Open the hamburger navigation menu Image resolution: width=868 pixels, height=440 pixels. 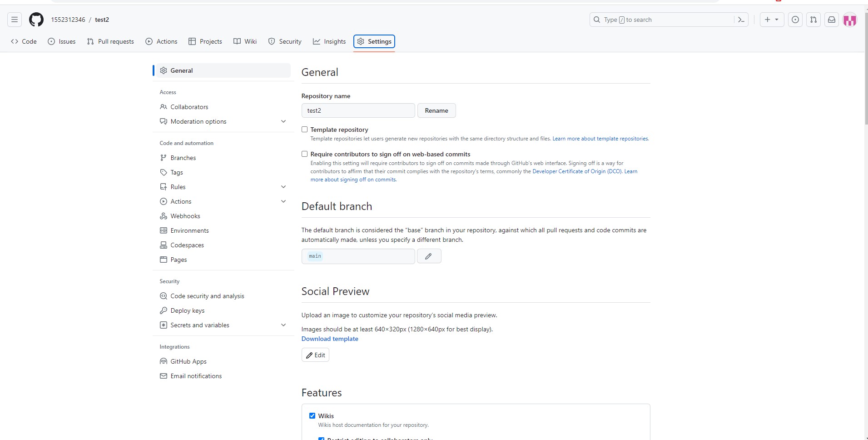15,20
